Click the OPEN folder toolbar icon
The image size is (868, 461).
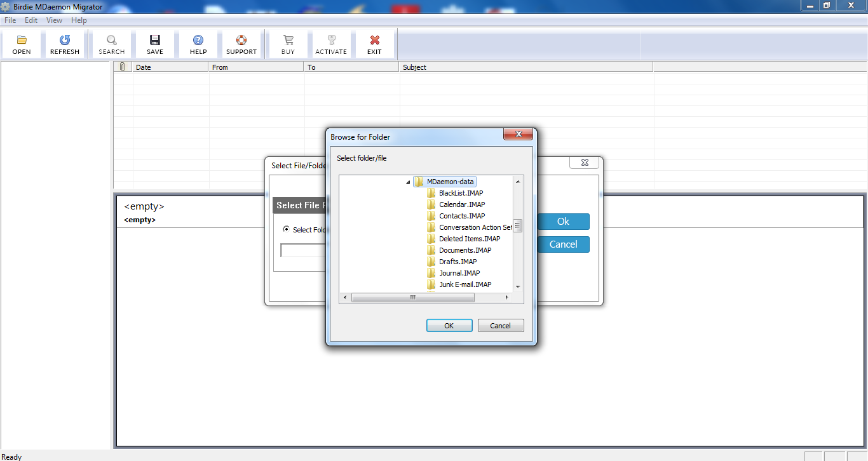22,40
